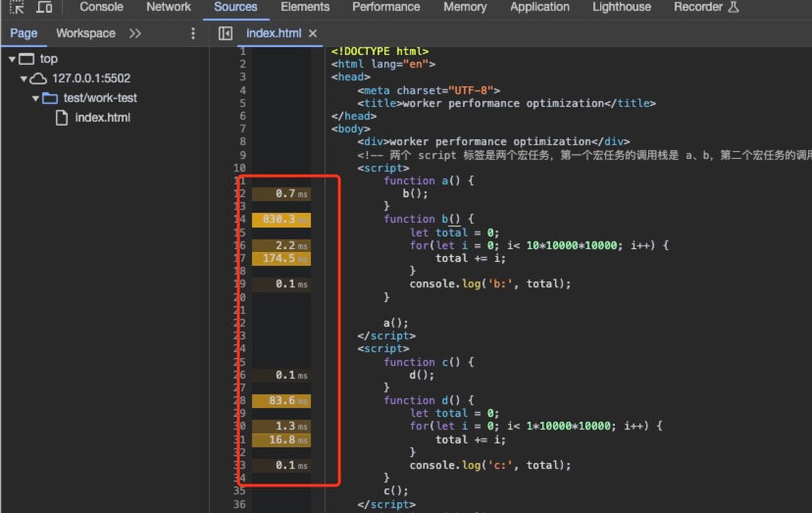This screenshot has width=812, height=513.
Task: Open the Performance panel tab
Action: (385, 7)
